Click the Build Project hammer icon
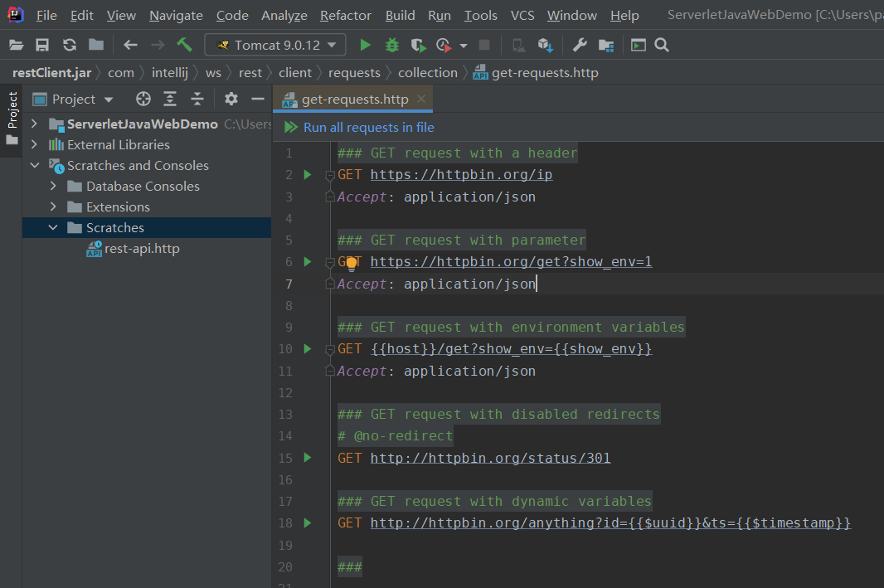884x588 pixels. point(184,45)
